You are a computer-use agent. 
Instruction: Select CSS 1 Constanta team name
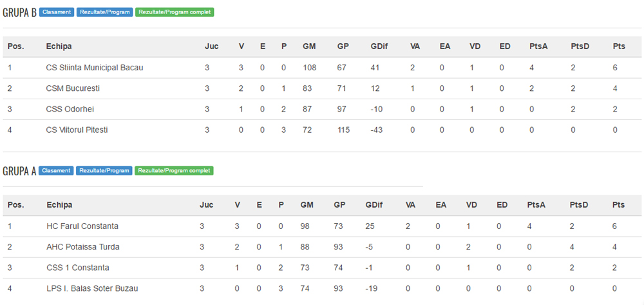(x=78, y=268)
